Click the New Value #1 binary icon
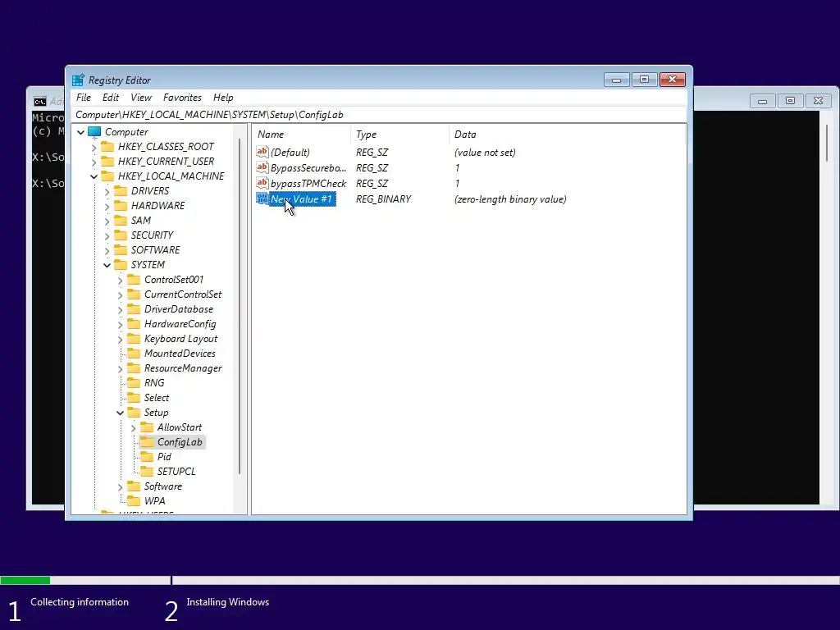The image size is (840, 630). [262, 199]
